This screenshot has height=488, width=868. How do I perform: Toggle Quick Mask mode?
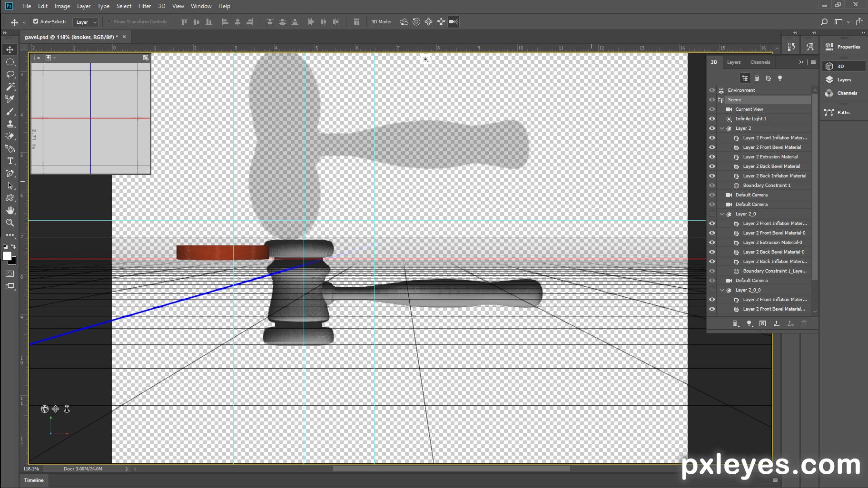point(10,274)
